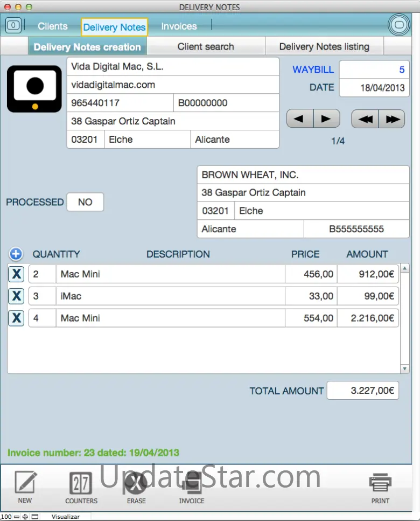Delete the iMac line with X
The width and height of the screenshot is (420, 521).
tap(16, 296)
